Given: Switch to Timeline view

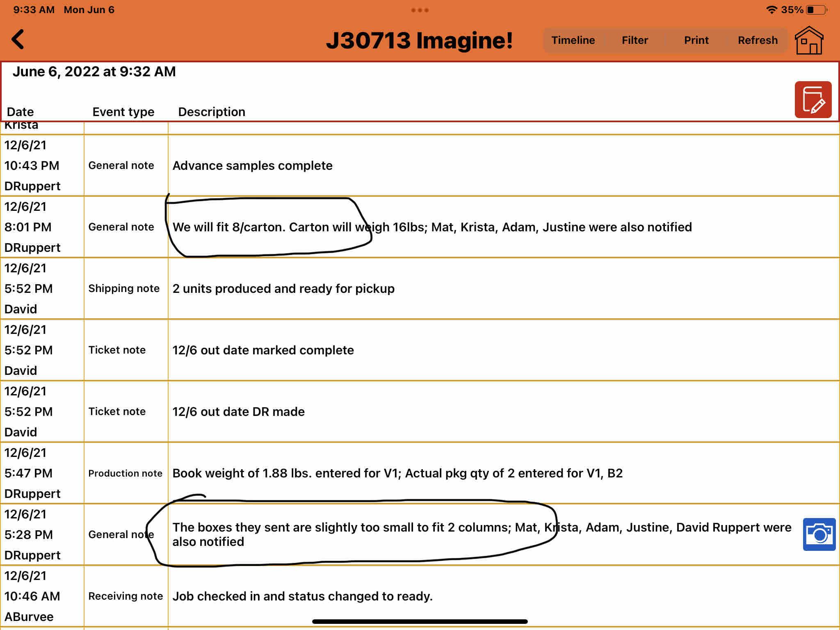Looking at the screenshot, I should pyautogui.click(x=573, y=40).
